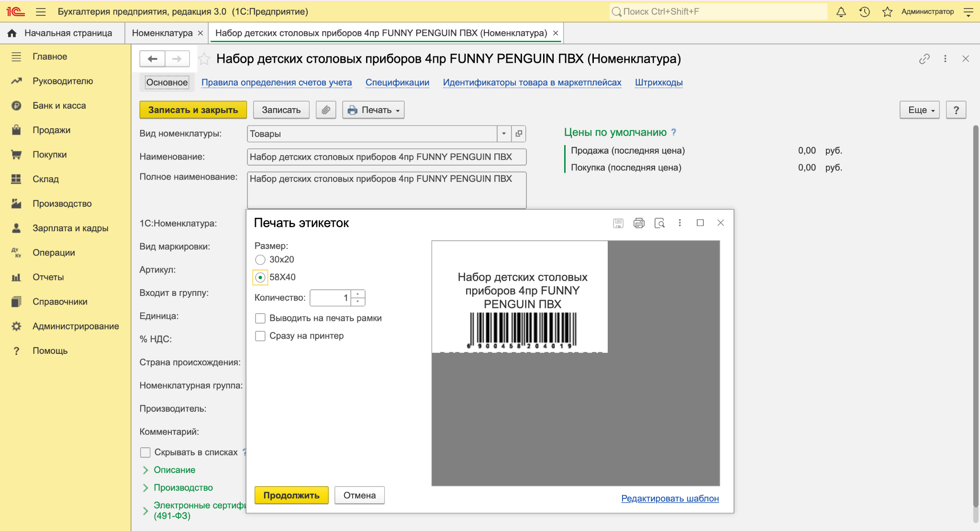The image size is (980, 531).
Task: Toggle Скрывать в списках checkbox
Action: coord(145,452)
